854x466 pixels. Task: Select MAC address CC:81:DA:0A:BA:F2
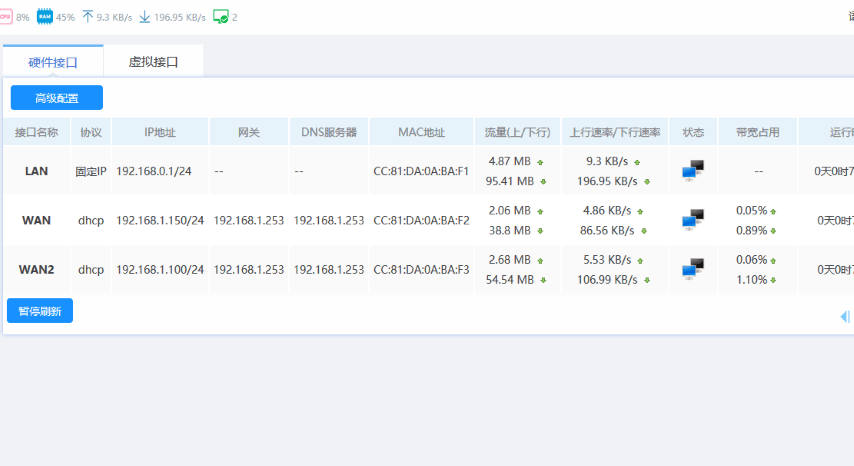pos(421,220)
